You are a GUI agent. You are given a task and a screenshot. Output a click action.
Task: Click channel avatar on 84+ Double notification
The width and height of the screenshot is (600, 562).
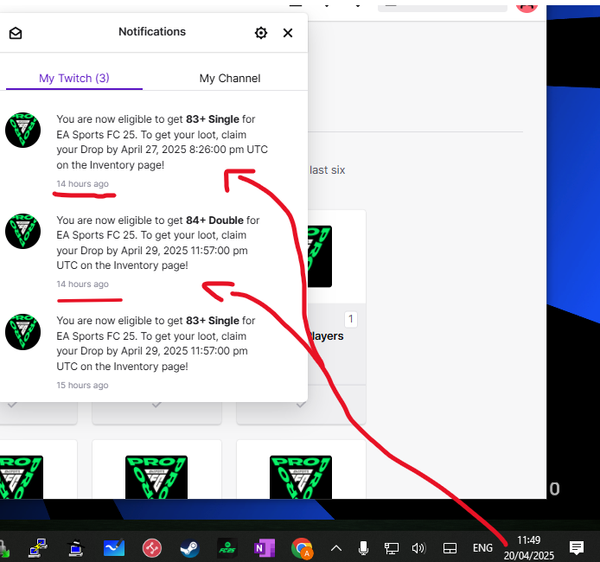(x=23, y=231)
